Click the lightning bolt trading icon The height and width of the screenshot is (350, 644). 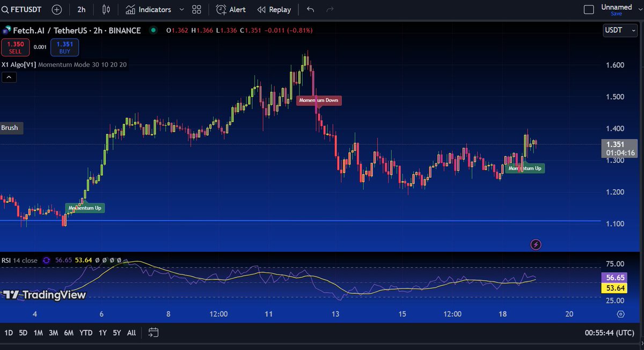536,244
